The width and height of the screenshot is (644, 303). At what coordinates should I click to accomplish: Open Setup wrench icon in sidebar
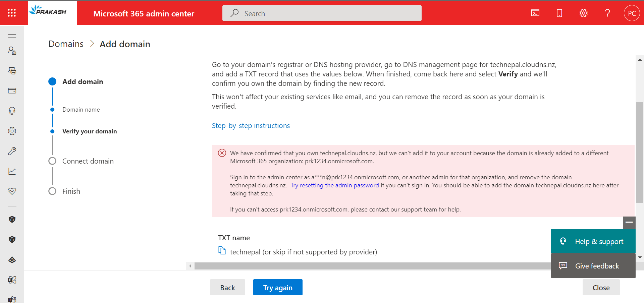(x=12, y=151)
